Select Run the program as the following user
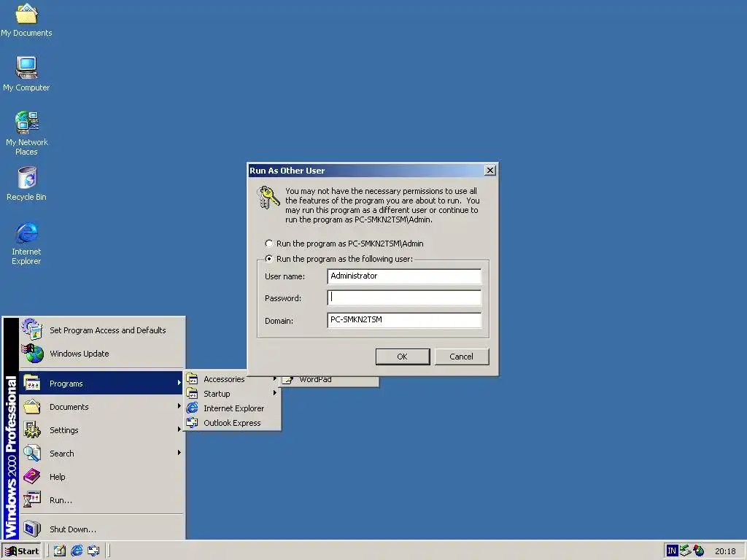The width and height of the screenshot is (747, 560). pos(269,259)
